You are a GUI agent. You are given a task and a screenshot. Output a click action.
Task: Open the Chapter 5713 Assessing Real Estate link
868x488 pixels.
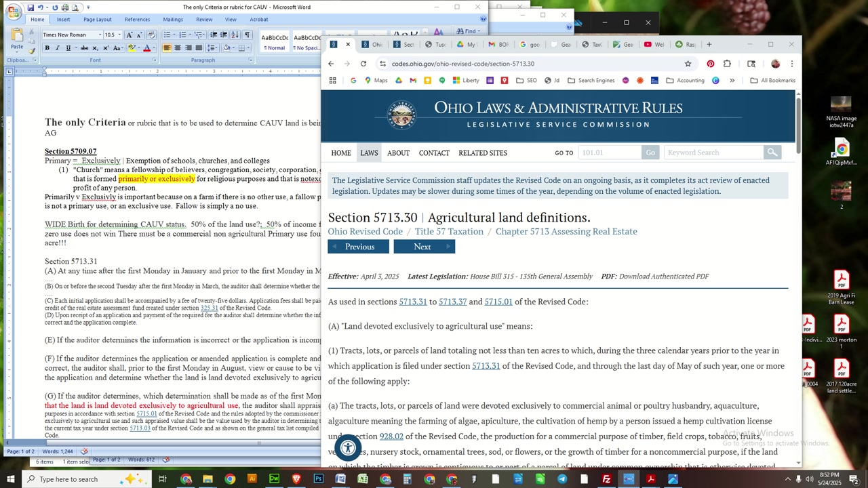(566, 232)
